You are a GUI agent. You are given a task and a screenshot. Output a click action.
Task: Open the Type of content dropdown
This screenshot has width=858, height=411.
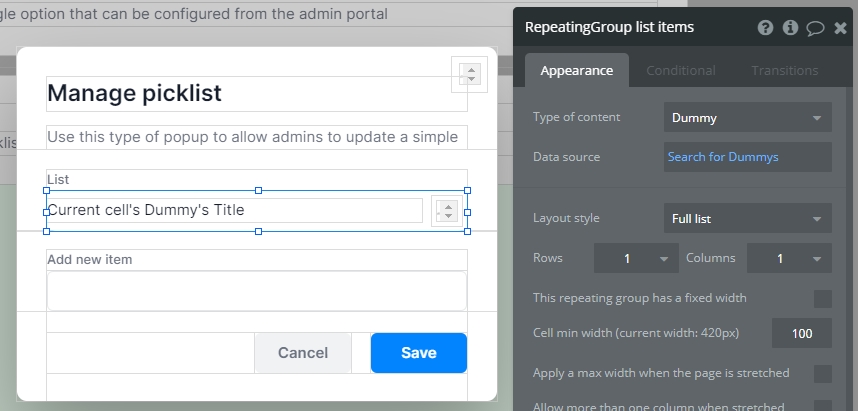point(747,117)
